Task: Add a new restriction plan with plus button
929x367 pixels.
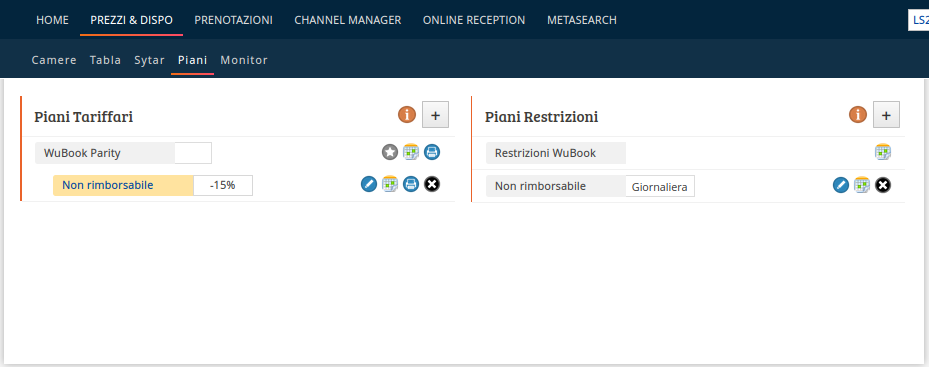Action: coord(886,115)
